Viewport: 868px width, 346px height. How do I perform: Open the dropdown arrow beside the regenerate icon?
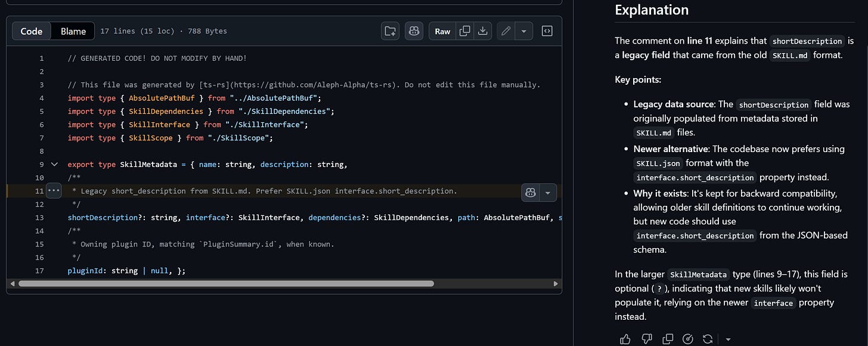coord(728,339)
